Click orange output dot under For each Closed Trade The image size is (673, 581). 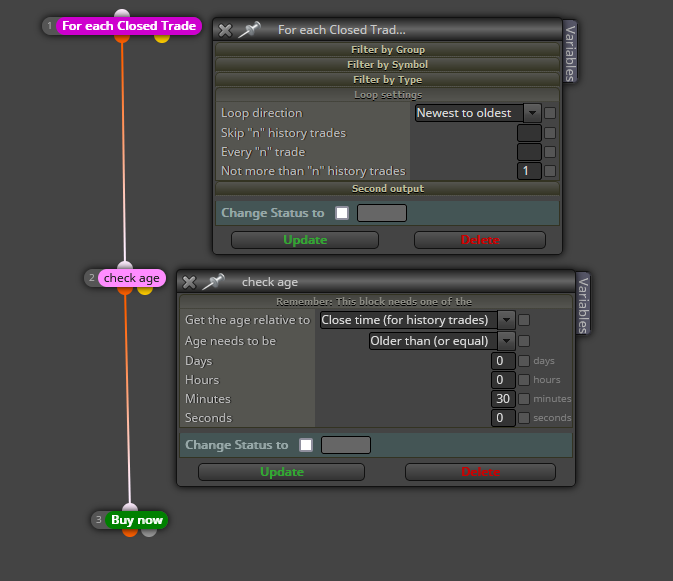[x=122, y=38]
